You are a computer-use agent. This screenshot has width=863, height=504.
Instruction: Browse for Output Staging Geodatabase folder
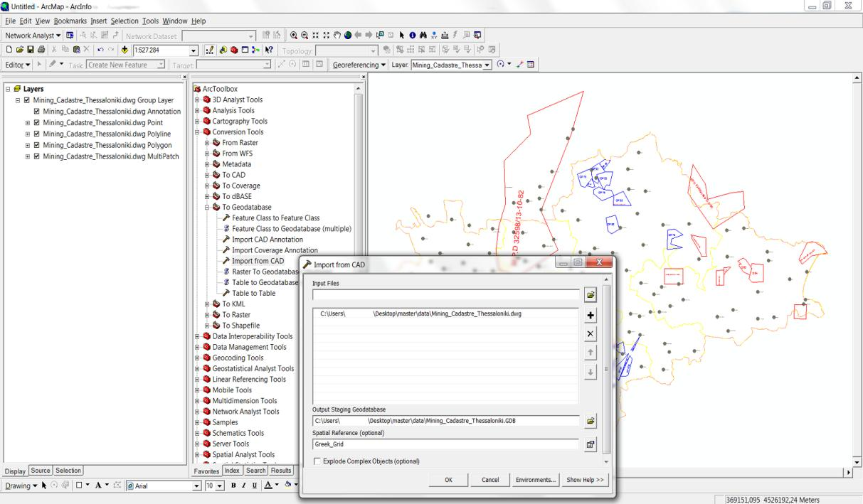(590, 422)
